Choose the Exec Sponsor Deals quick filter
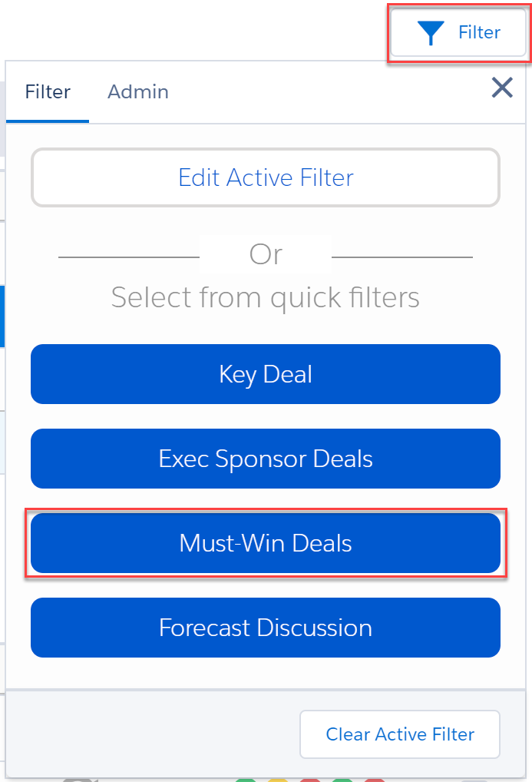Screen dimensions: 532x782 tap(266, 459)
